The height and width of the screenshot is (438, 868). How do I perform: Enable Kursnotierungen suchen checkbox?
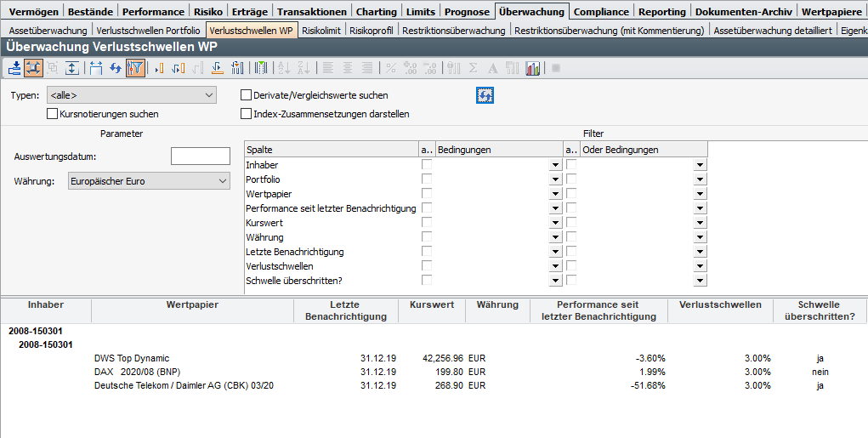coord(53,113)
